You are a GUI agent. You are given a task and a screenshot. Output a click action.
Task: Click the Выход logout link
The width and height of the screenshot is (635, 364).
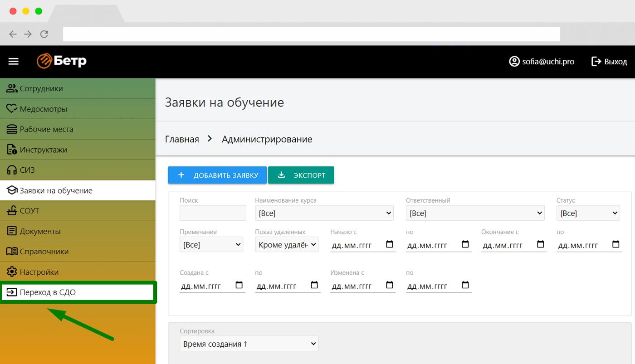609,61
